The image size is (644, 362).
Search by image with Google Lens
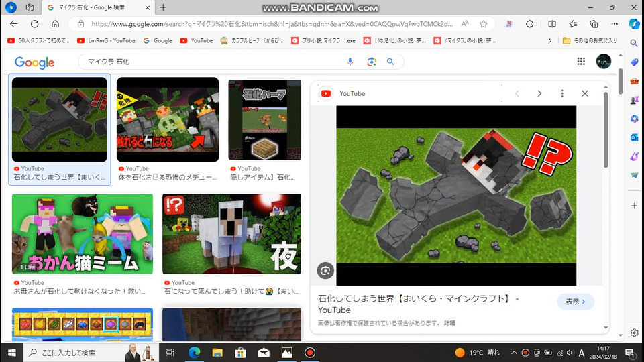(371, 62)
